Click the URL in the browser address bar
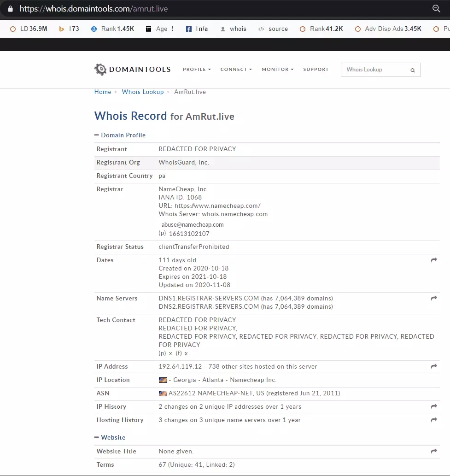 pos(94,8)
